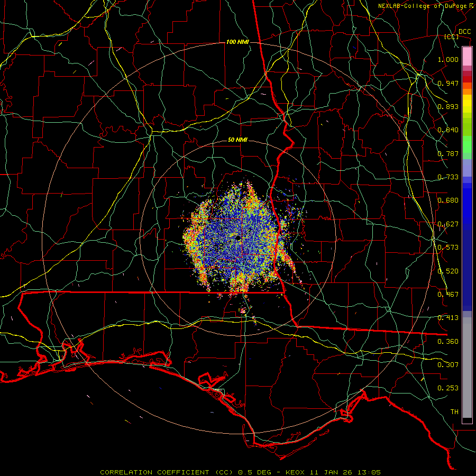Click the 0.253 legend value
This screenshot has width=476, height=476.
tap(448, 388)
